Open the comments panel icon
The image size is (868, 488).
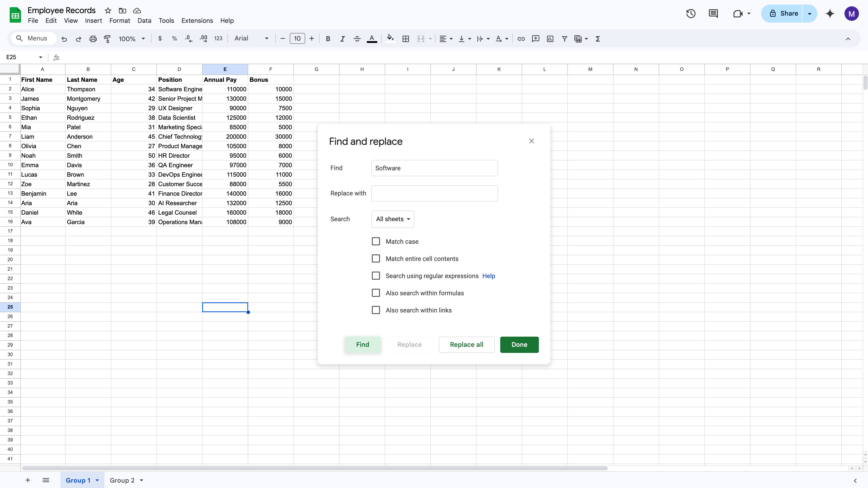tap(713, 14)
